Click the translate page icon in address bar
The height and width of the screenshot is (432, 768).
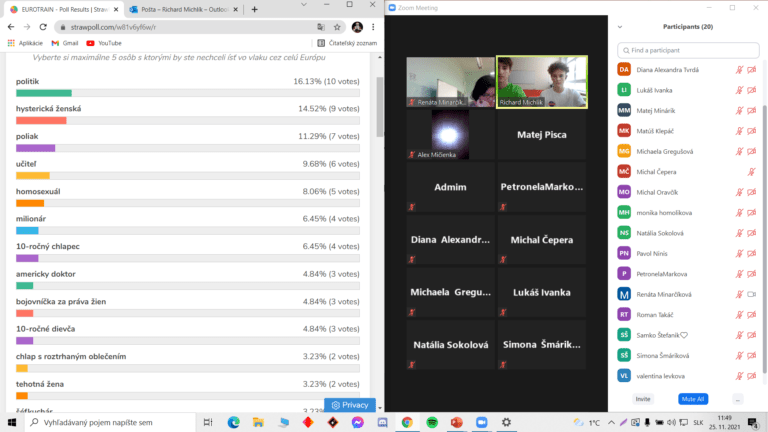[x=321, y=27]
